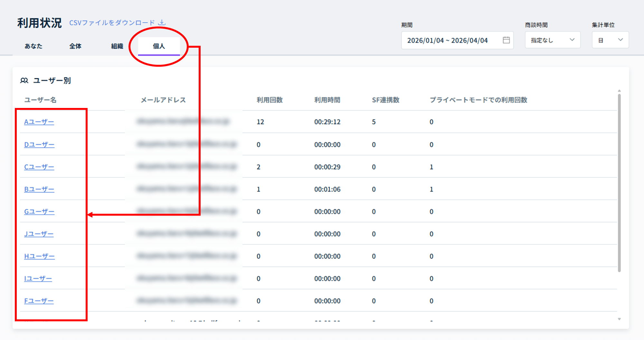Open the 集計単位 dropdown set to 日
This screenshot has height=340, width=644.
(610, 40)
